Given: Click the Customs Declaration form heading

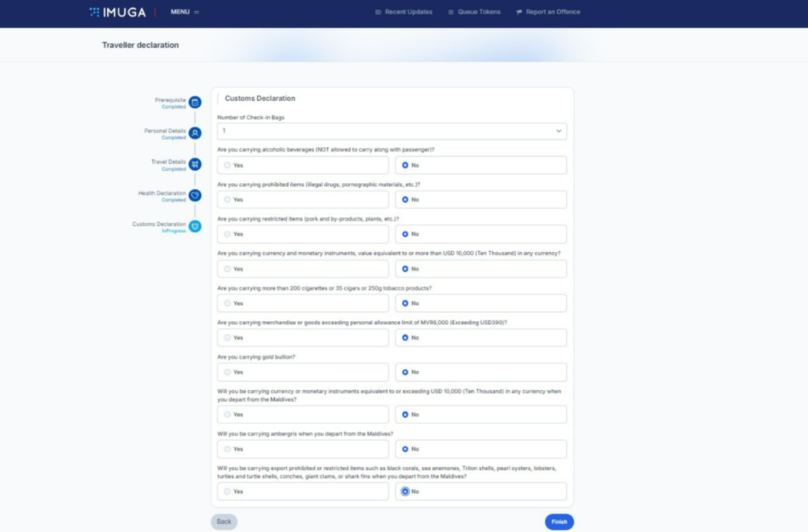Looking at the screenshot, I should pos(260,98).
